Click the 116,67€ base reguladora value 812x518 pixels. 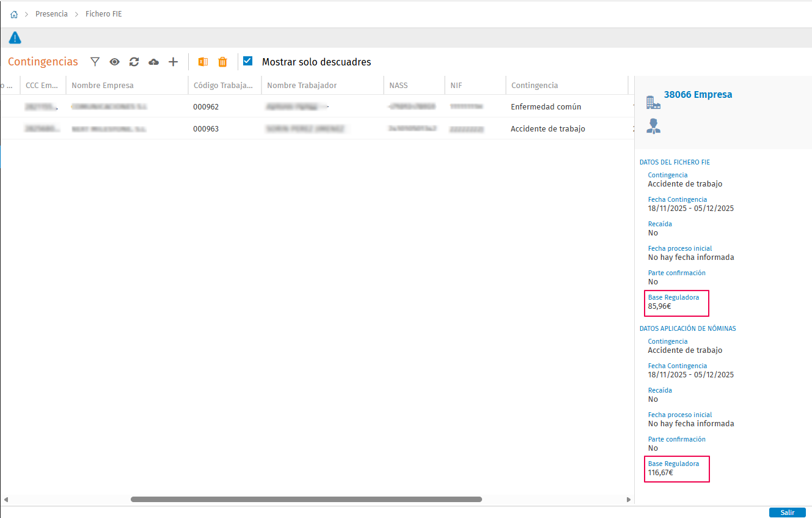[660, 473]
